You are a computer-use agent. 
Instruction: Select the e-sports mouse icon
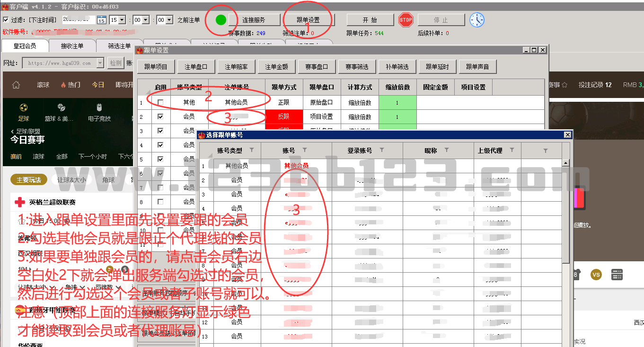(x=99, y=107)
